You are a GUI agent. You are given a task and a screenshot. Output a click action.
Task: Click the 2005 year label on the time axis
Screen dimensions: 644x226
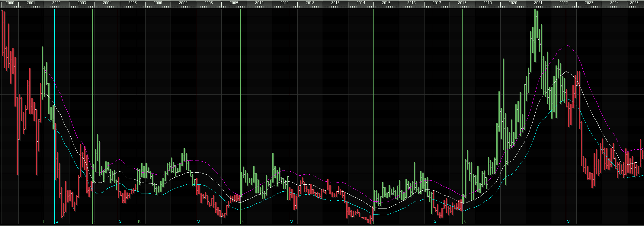132,3
